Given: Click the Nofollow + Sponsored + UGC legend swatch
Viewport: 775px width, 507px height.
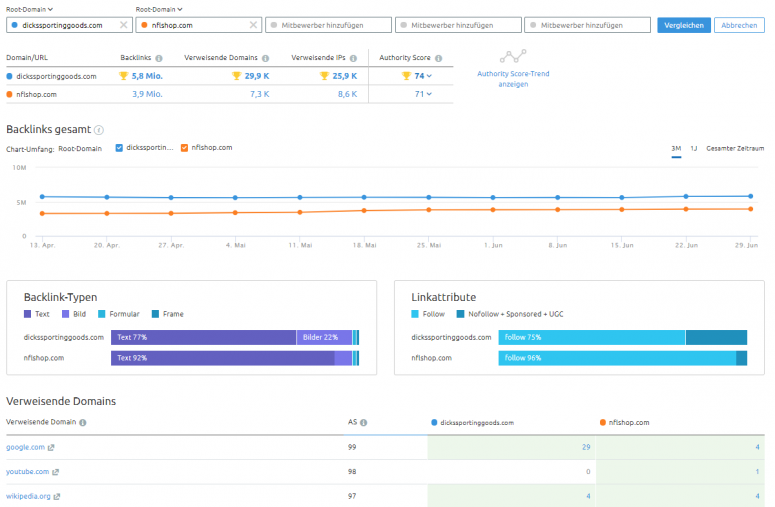Looking at the screenshot, I should click(x=460, y=314).
